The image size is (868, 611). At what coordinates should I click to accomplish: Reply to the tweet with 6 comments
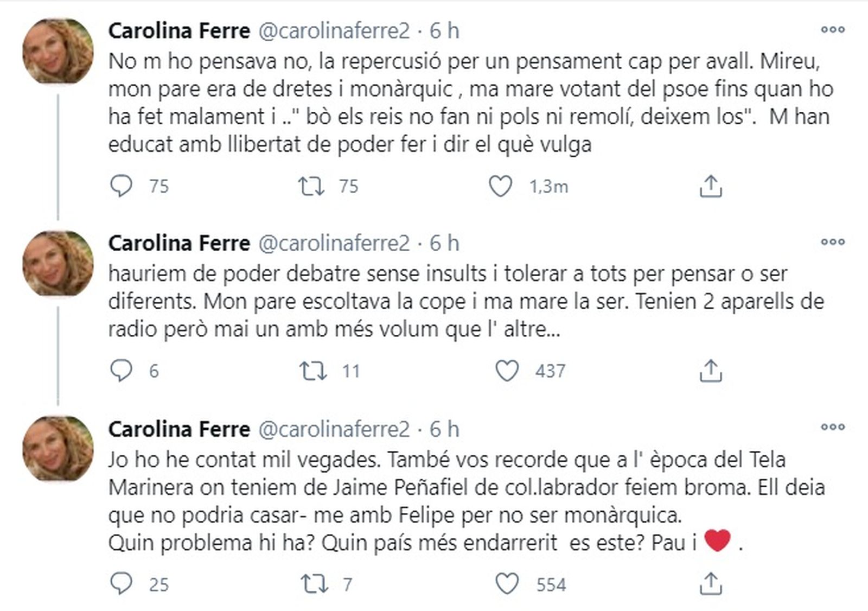tap(121, 371)
